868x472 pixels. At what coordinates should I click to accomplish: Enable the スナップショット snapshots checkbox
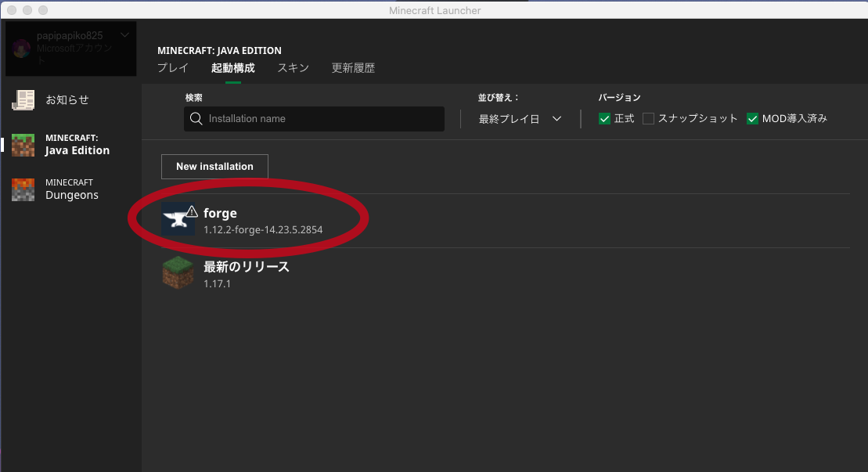pyautogui.click(x=648, y=119)
